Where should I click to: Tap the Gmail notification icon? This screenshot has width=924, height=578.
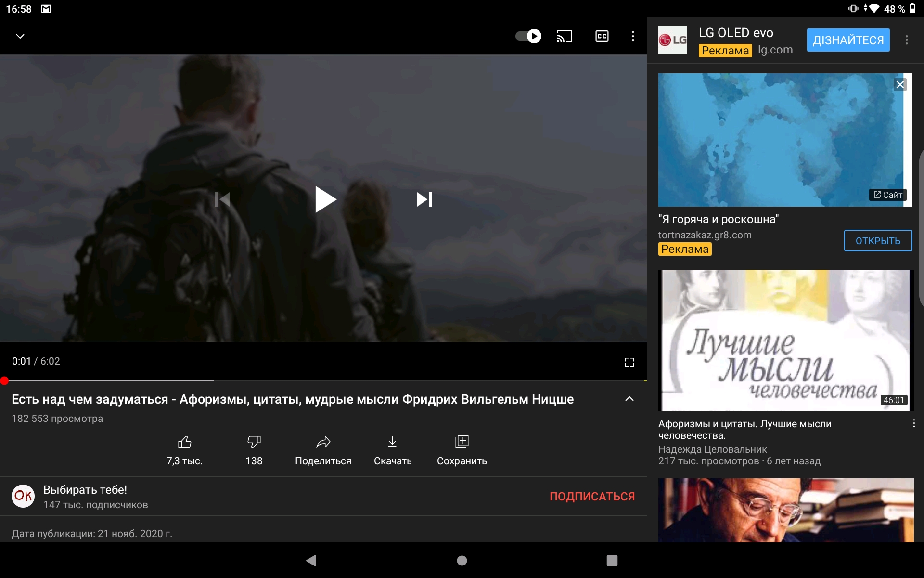point(46,9)
